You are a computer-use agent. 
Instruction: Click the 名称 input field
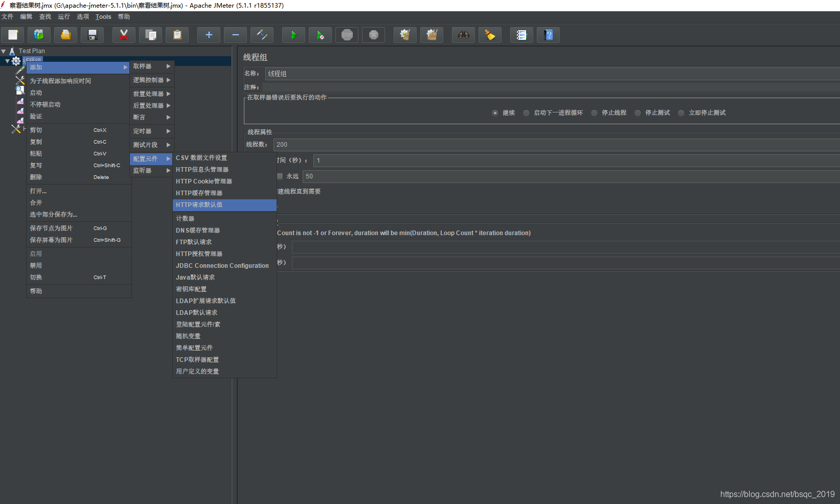pyautogui.click(x=552, y=74)
